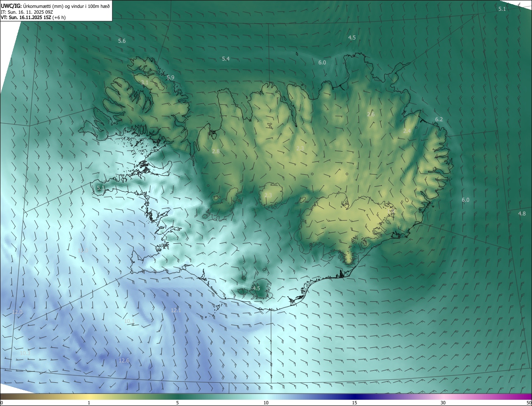
Task: Select the 12.6 value label on the map
Action: [124, 361]
